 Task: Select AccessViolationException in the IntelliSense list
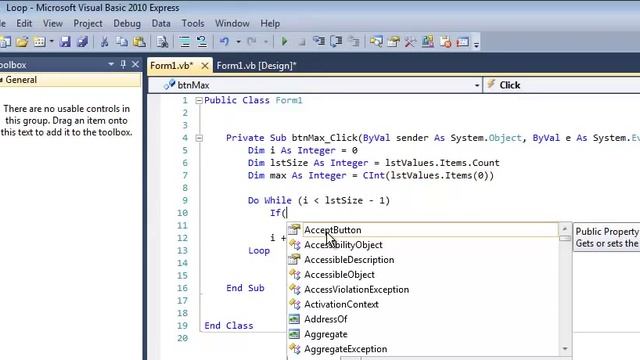(422, 289)
